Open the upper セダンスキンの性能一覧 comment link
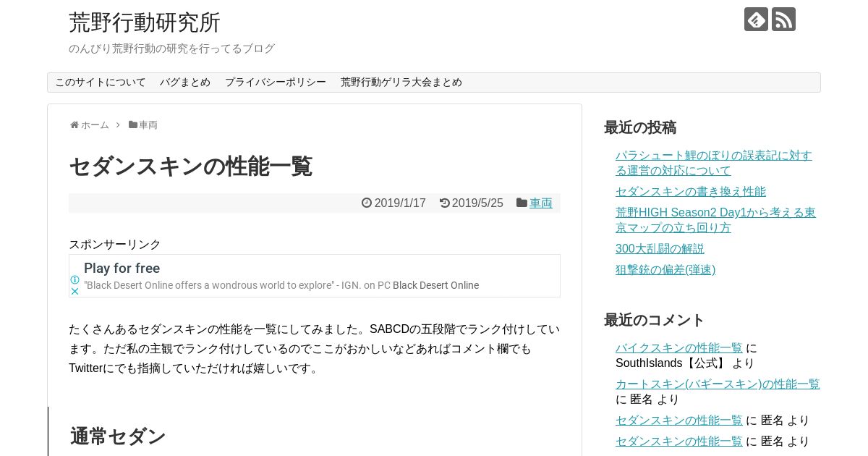868x456 pixels. (679, 420)
